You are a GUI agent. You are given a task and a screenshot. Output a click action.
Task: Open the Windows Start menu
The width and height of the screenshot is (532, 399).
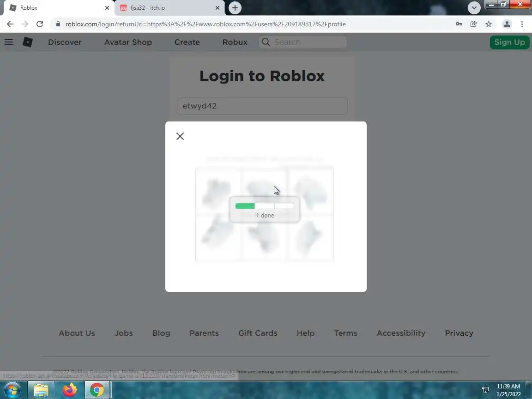12,390
